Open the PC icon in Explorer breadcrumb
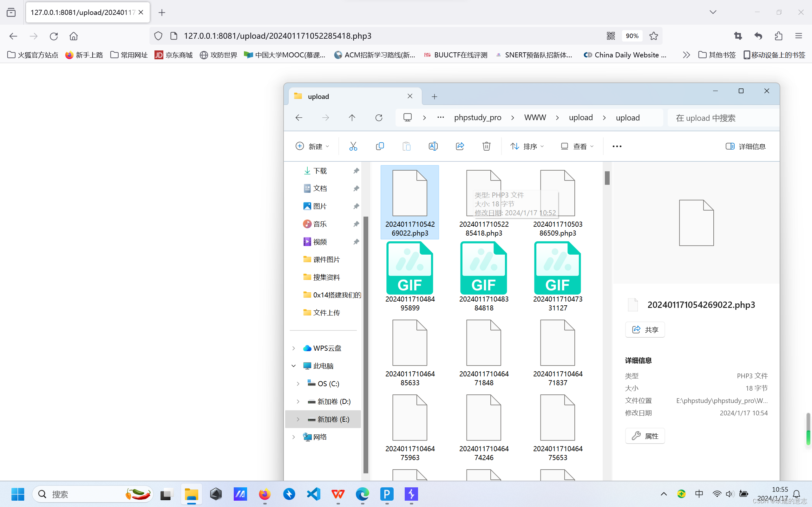Viewport: 812px width, 507px height. (x=408, y=118)
